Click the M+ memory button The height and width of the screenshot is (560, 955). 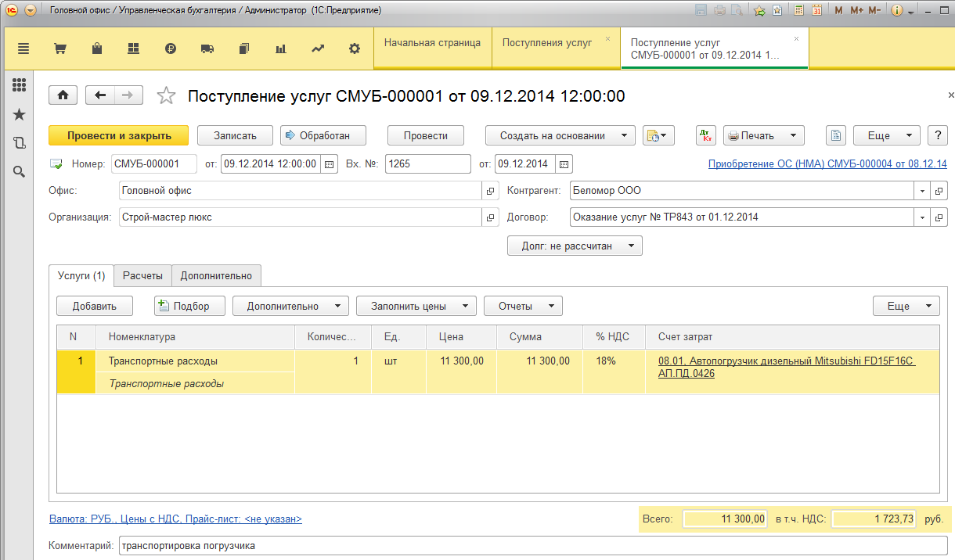856,11
